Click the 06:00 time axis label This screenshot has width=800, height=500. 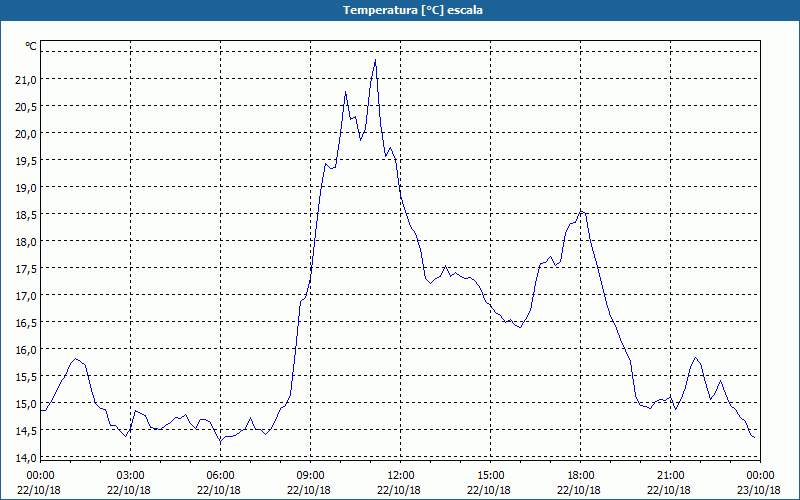220,475
